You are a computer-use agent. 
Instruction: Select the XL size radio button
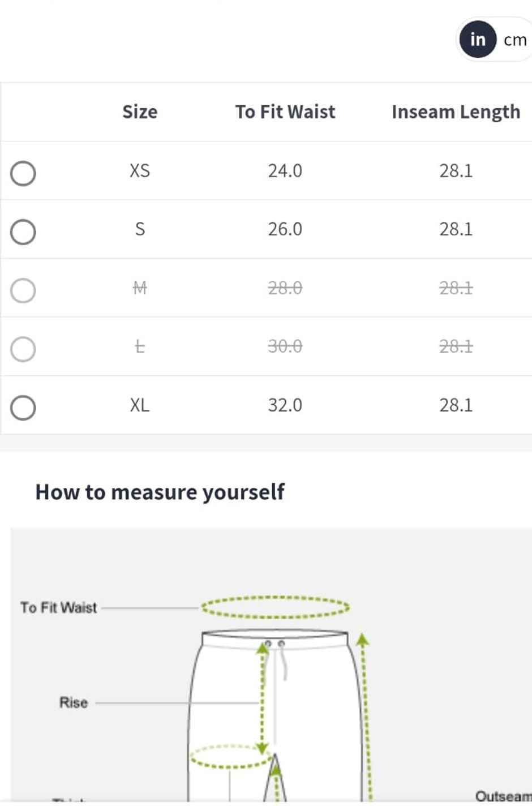23,408
